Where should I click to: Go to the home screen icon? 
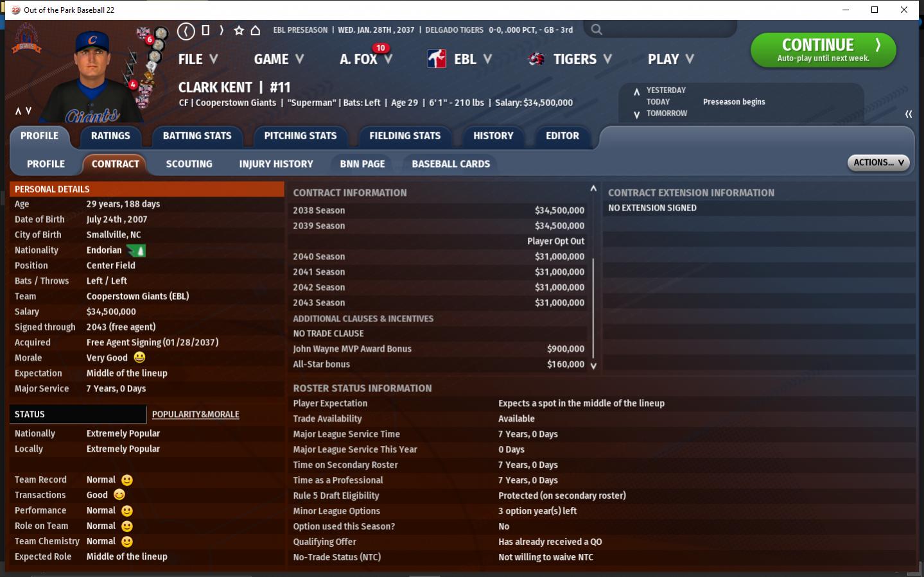click(x=255, y=30)
